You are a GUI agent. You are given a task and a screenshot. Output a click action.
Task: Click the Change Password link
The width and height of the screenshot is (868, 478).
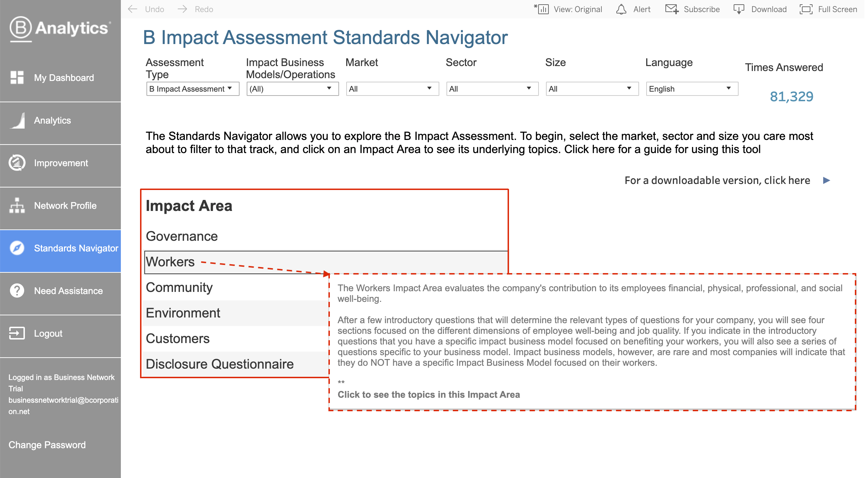47,445
